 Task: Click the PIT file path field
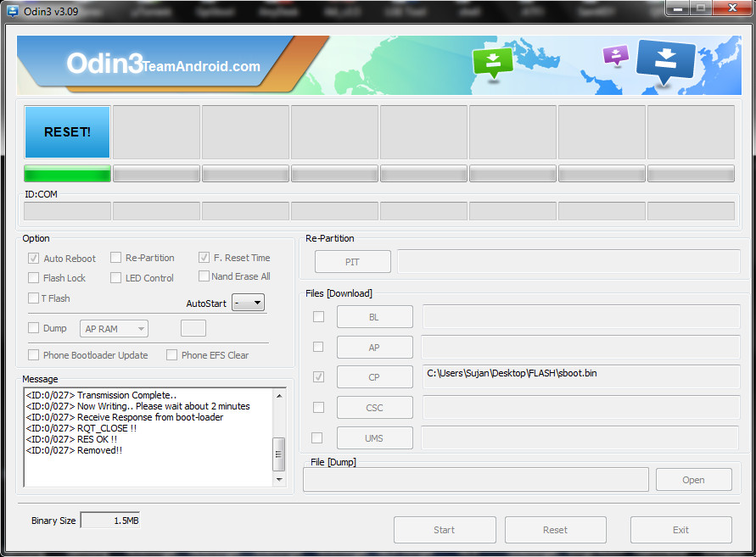(568, 261)
